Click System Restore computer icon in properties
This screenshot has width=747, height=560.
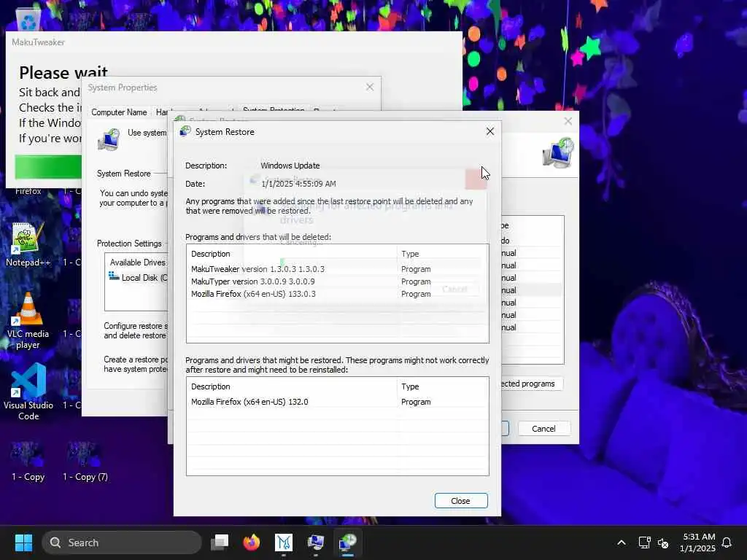point(109,139)
